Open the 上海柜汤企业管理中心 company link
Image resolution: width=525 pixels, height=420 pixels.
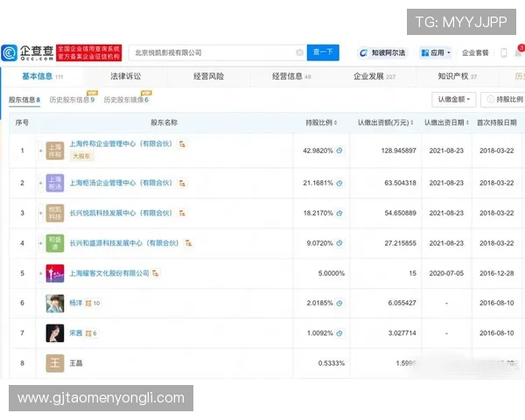[122, 183]
